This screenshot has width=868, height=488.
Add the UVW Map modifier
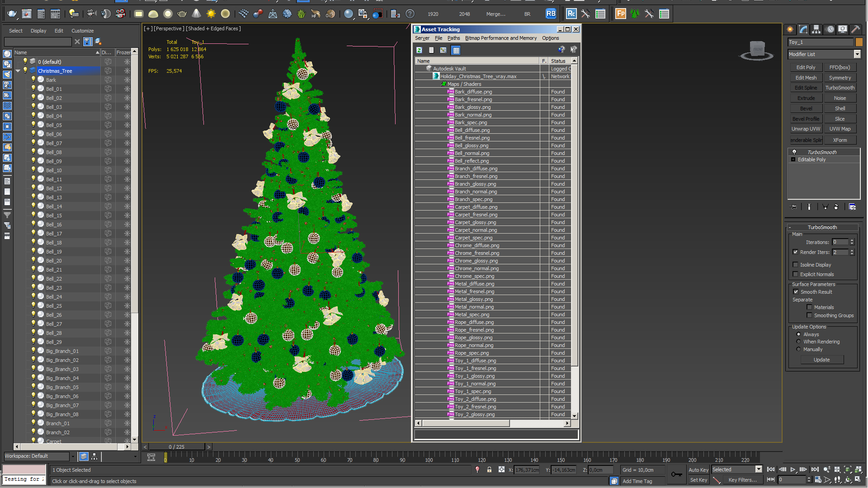tap(840, 129)
